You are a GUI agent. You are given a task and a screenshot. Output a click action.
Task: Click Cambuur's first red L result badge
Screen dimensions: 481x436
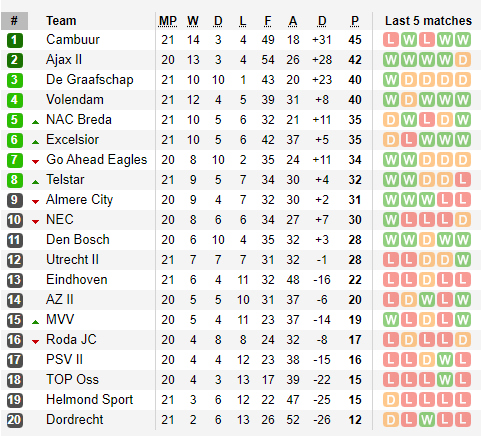coord(391,40)
